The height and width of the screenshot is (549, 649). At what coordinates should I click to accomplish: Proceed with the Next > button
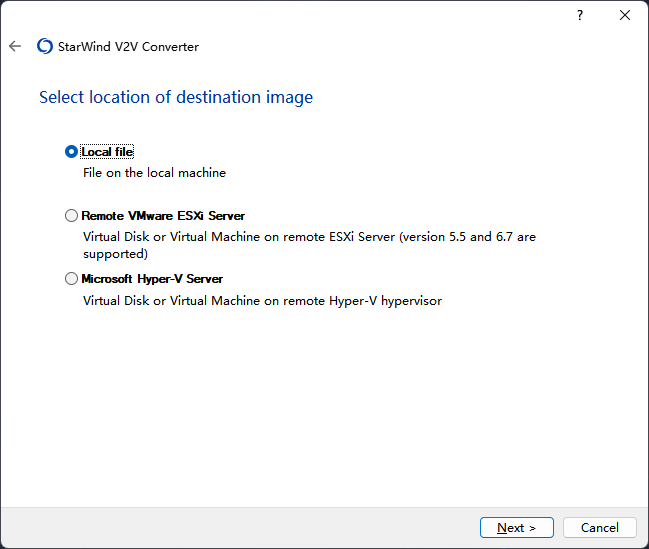click(x=516, y=527)
